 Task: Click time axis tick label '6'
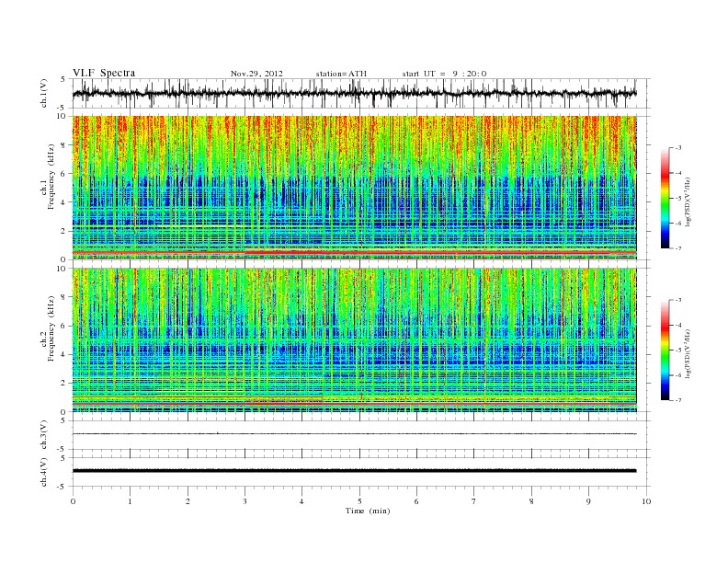416,501
